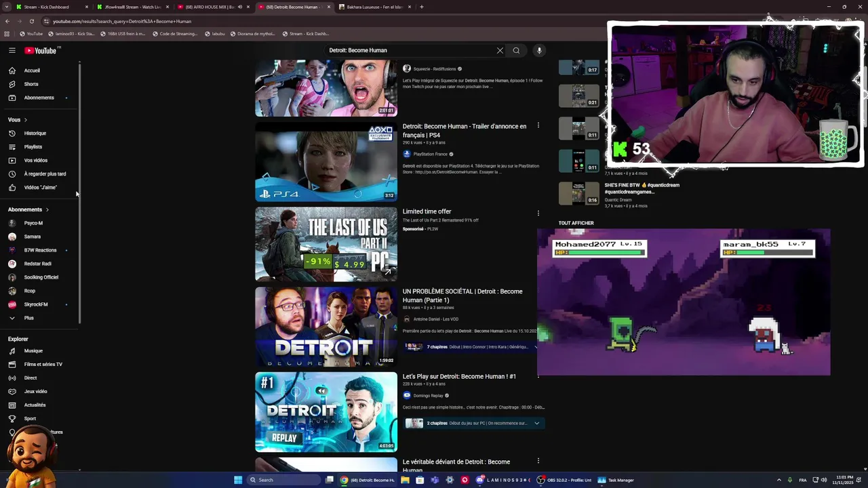Open Task Manager from the taskbar
Screen dimensions: 868x488
(616, 480)
